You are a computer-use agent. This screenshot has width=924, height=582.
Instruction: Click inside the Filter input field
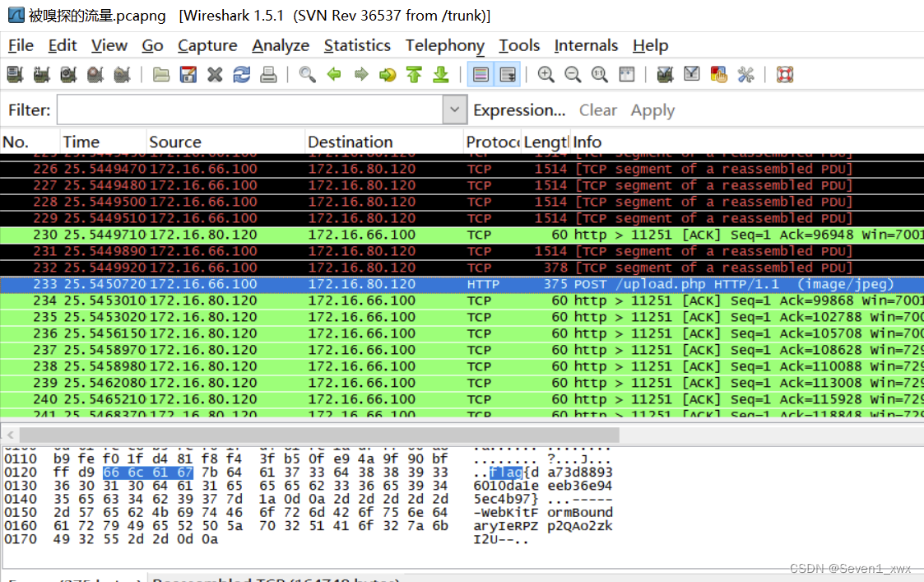250,109
